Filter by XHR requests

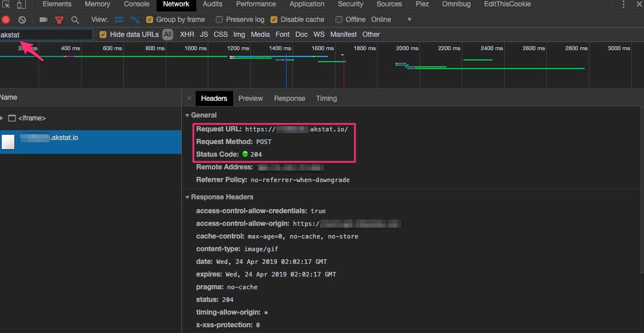pyautogui.click(x=187, y=35)
